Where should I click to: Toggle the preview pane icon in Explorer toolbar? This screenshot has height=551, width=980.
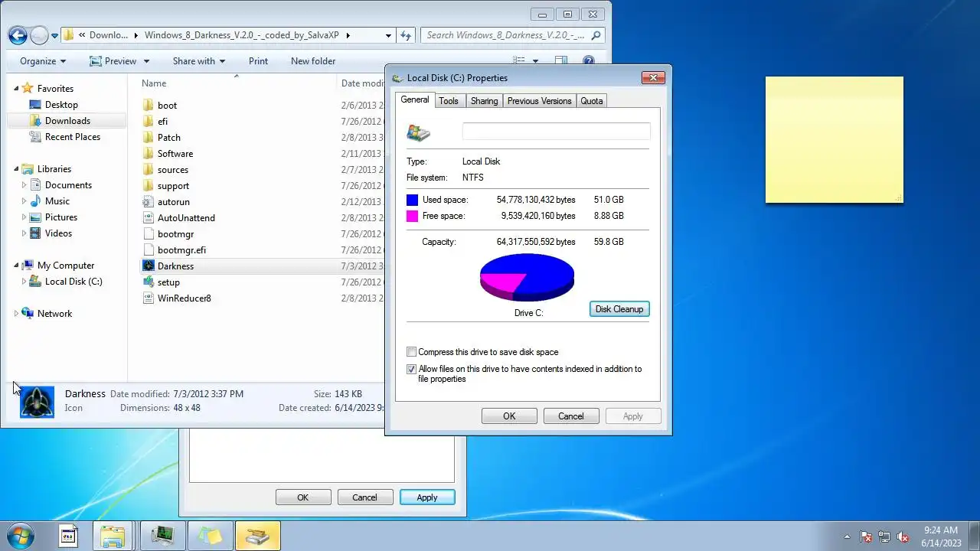tap(561, 61)
